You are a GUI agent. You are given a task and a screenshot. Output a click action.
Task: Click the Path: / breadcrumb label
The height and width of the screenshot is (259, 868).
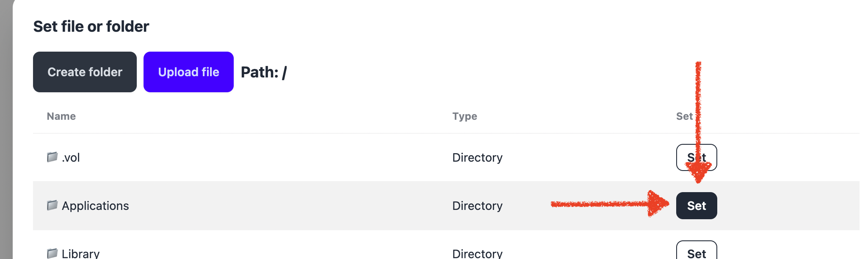click(263, 72)
